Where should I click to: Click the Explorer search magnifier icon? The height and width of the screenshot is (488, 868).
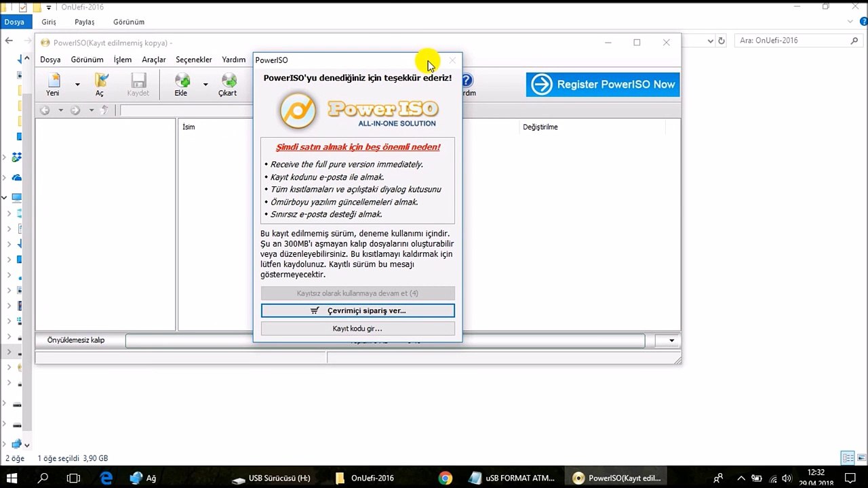854,41
